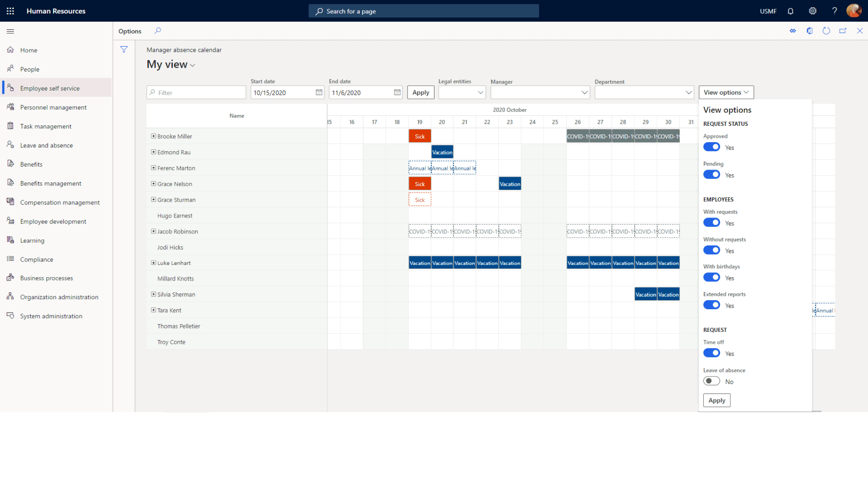Expand the My view chevron
Screen dimensions: 868x487
[x=193, y=64]
